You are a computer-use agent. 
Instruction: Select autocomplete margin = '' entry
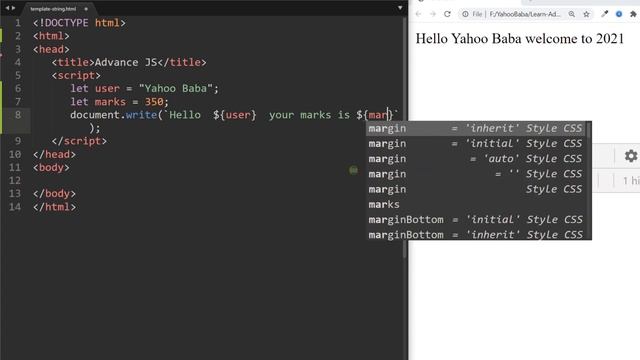tap(476, 174)
